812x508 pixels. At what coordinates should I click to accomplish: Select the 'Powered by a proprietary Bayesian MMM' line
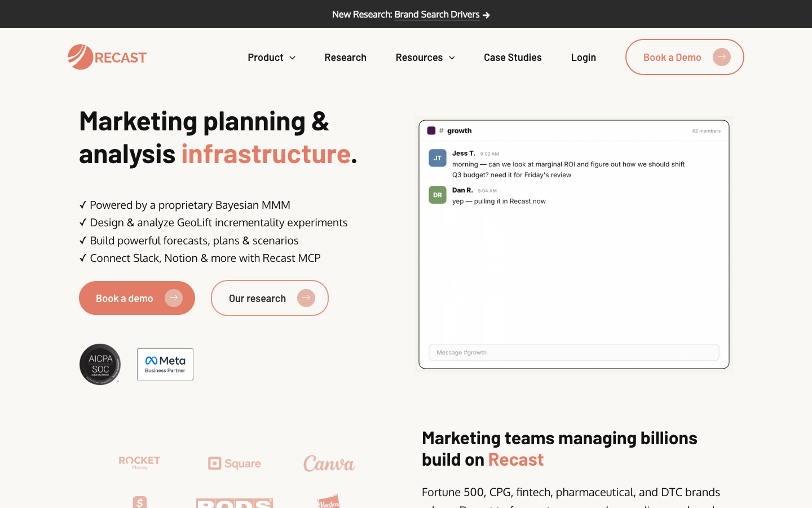pos(185,205)
